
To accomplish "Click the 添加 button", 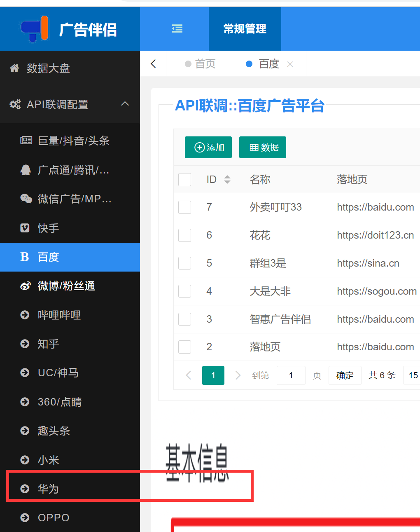I will 208,147.
